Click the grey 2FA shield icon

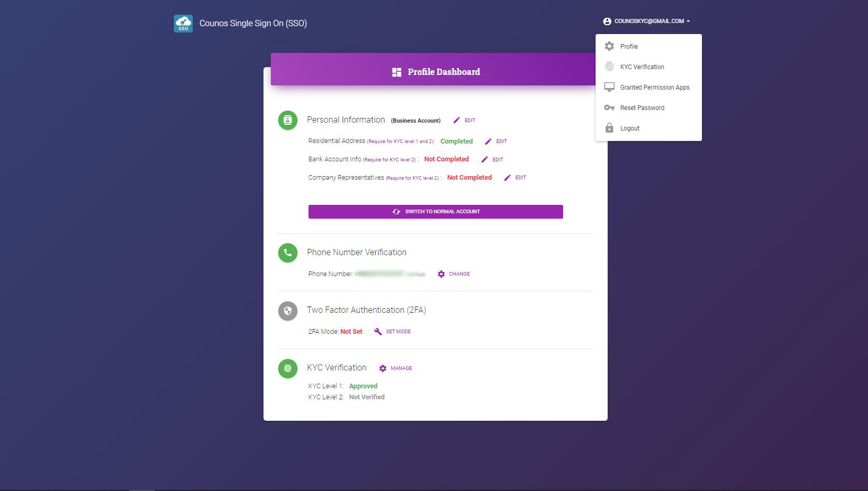pos(288,310)
